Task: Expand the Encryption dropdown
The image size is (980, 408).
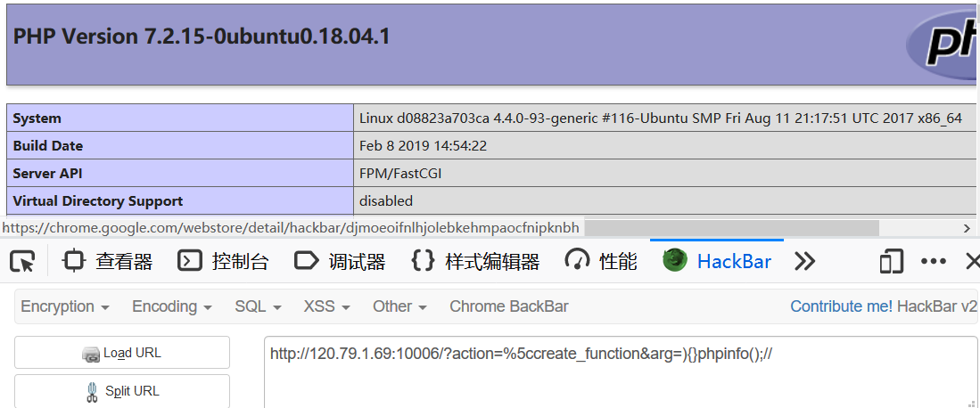Action: pyautogui.click(x=66, y=306)
